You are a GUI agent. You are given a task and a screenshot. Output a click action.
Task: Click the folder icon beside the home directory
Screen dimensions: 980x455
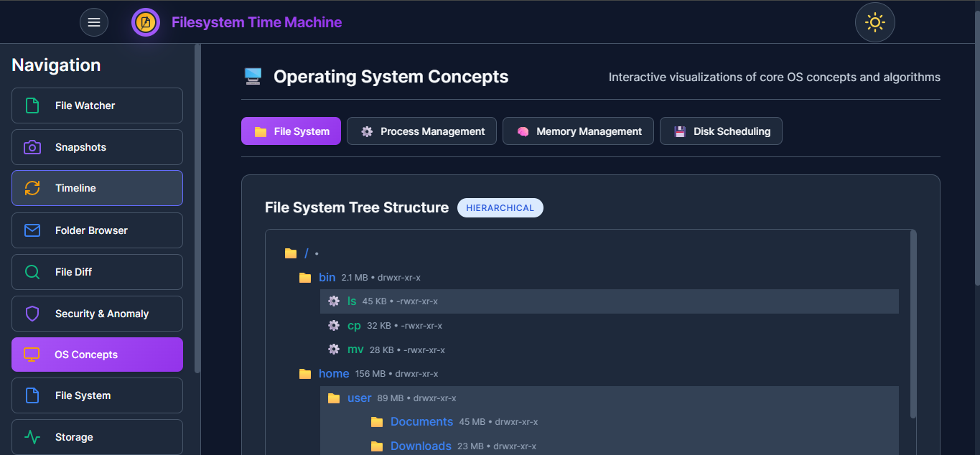pos(304,373)
